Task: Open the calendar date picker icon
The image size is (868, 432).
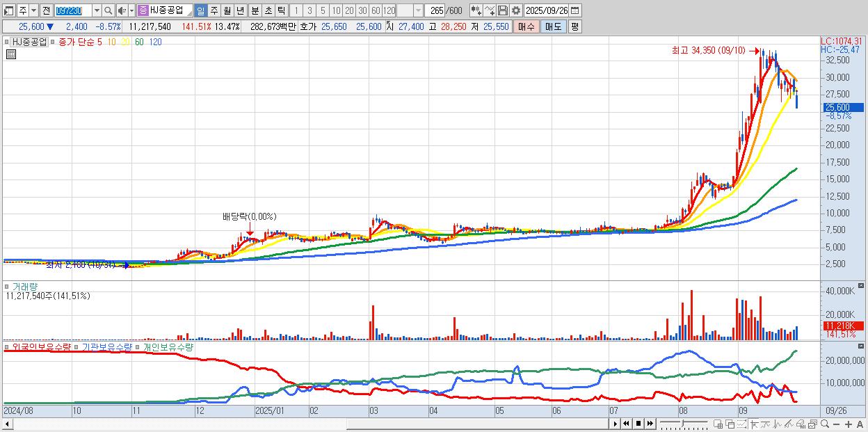Action: 575,10
